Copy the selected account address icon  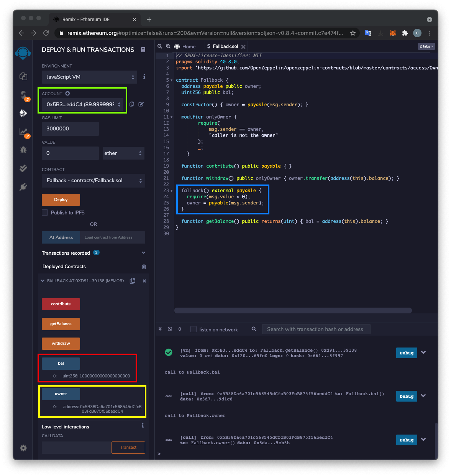tap(132, 104)
